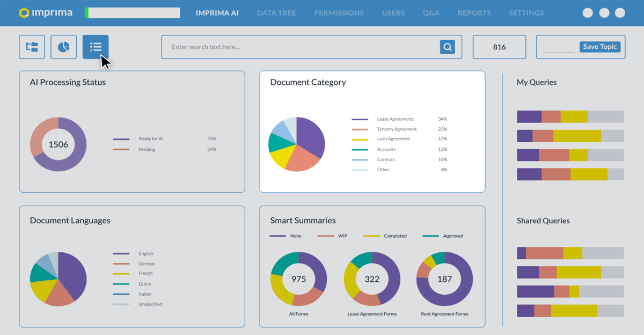Viewport: 644px width, 335px height.
Task: Open the Reports menu item
Action: tap(474, 13)
